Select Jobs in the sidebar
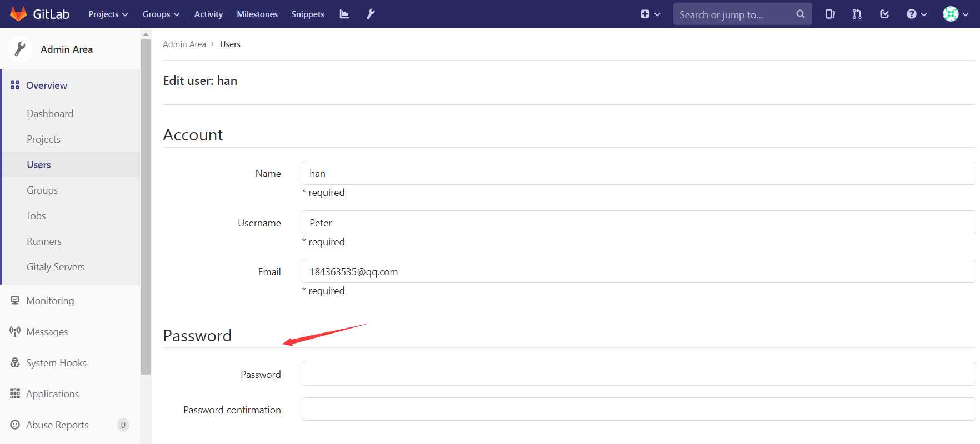 click(36, 216)
